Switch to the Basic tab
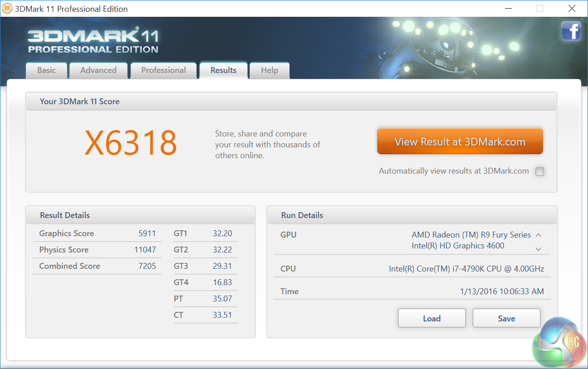Viewport: 588px width, 369px height. [x=47, y=70]
